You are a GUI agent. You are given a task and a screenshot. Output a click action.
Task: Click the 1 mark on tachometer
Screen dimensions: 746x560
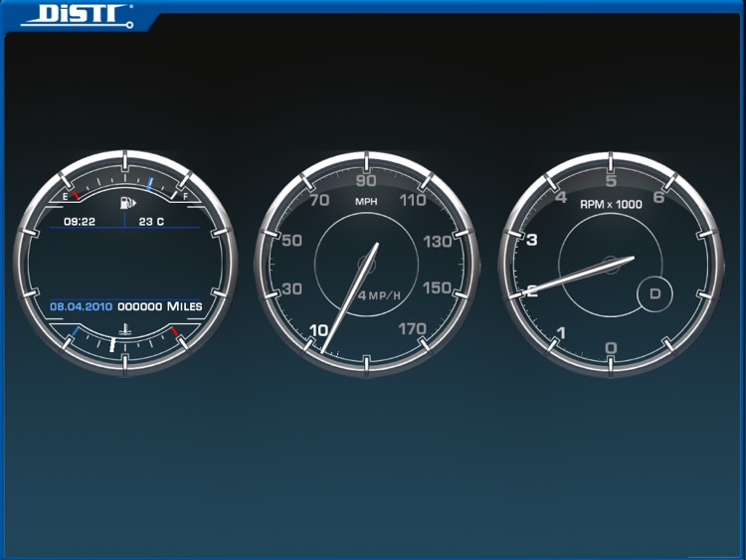point(562,332)
